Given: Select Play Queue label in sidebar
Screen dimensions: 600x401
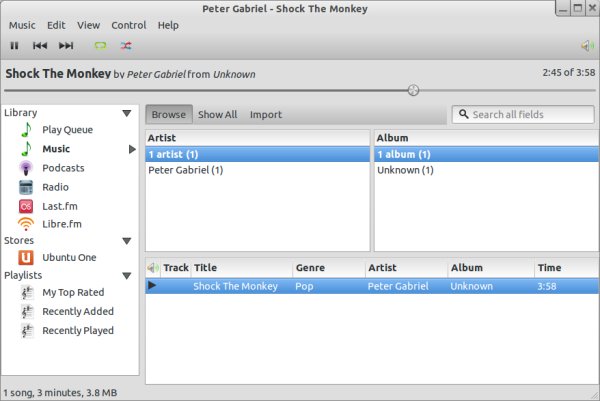Looking at the screenshot, I should pos(67,130).
